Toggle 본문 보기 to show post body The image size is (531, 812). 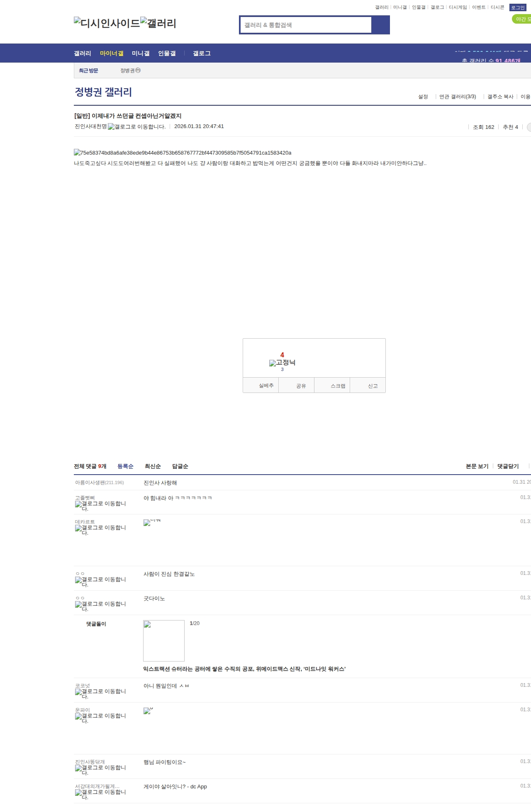click(477, 466)
